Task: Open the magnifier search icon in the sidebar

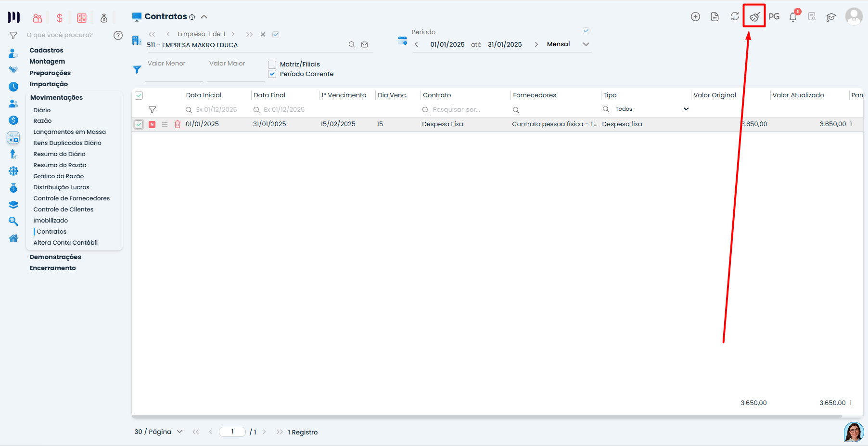Action: (13, 221)
